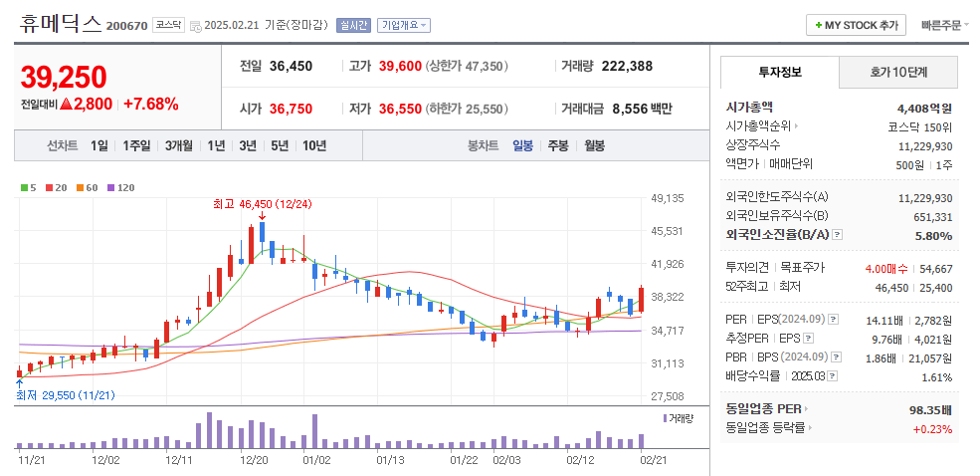Select the 1주일 line chart period
This screenshot has width=980, height=476.
click(x=136, y=145)
